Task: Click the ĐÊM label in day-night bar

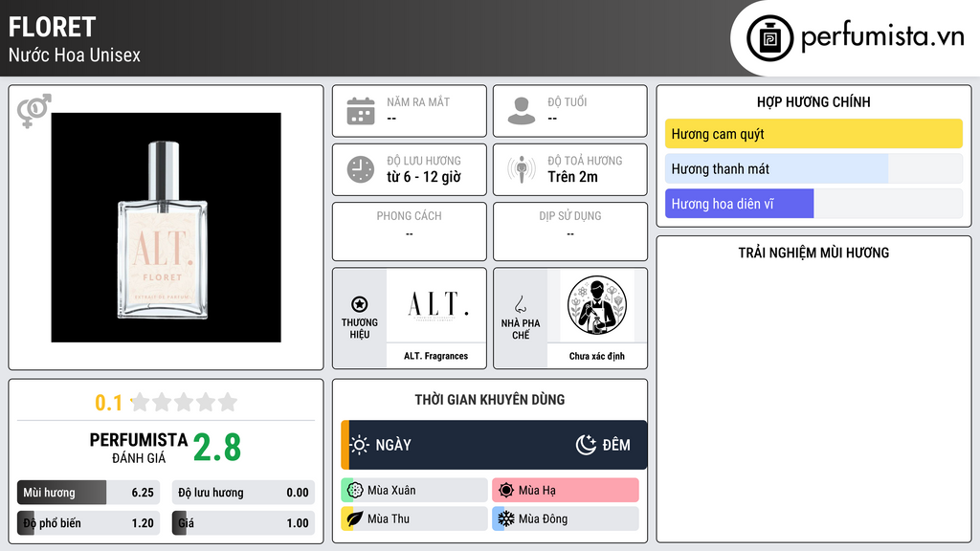Action: [616, 445]
